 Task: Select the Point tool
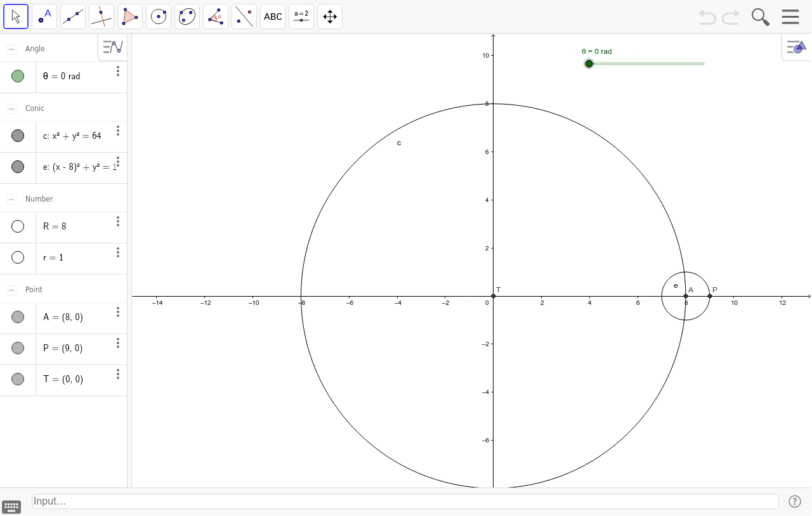[x=44, y=16]
